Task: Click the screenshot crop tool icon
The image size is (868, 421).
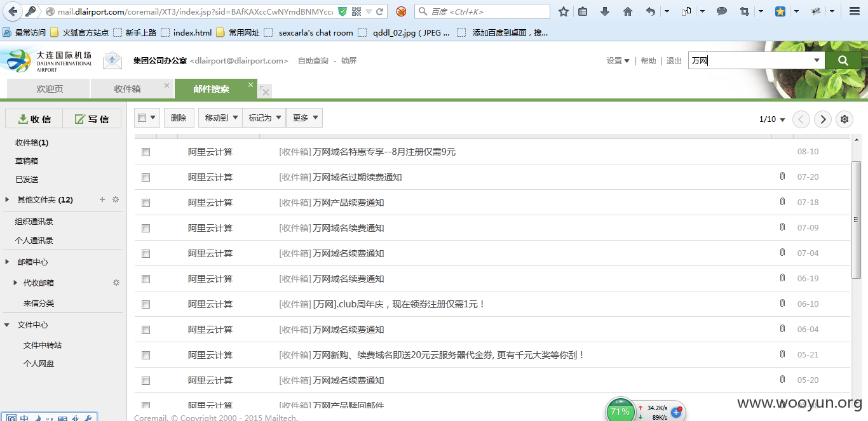Action: [744, 11]
